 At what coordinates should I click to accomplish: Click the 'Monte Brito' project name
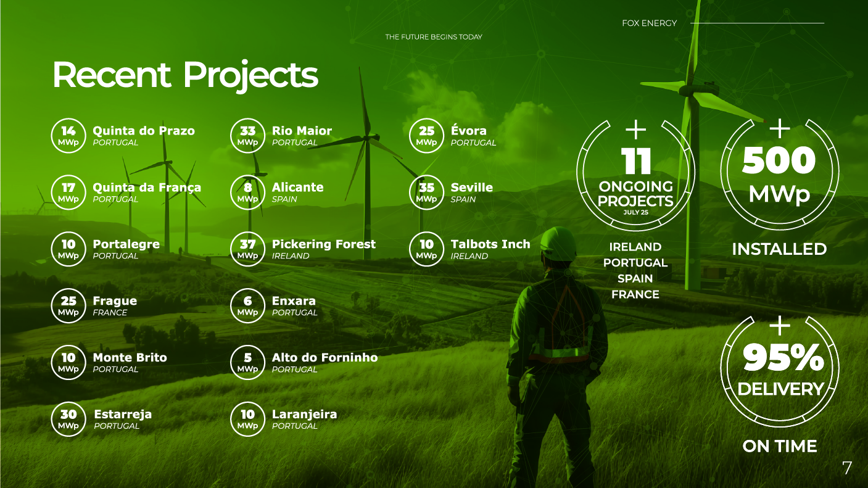tap(130, 358)
